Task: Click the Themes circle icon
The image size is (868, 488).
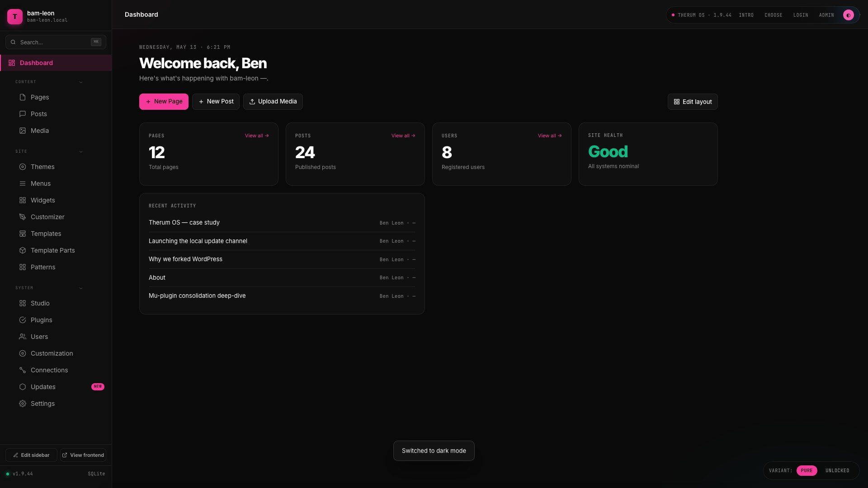Action: (x=23, y=167)
